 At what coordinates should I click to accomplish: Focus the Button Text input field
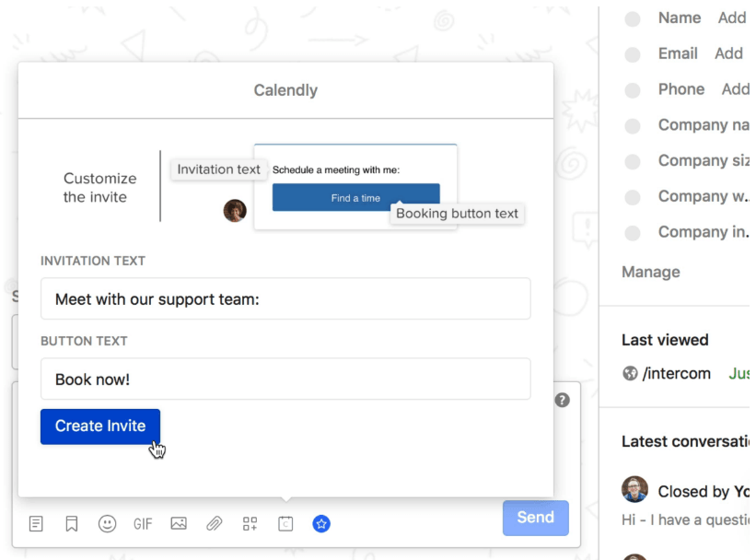pyautogui.click(x=285, y=379)
